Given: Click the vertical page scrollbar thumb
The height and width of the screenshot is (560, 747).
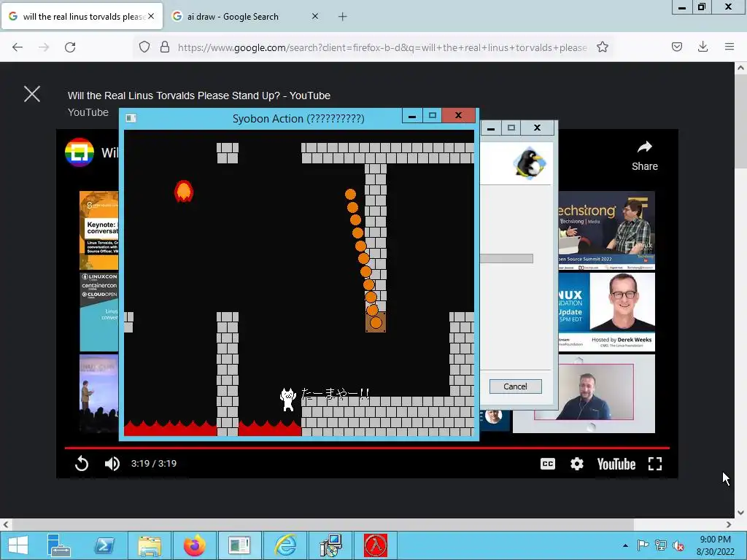Looking at the screenshot, I should tap(740, 122).
